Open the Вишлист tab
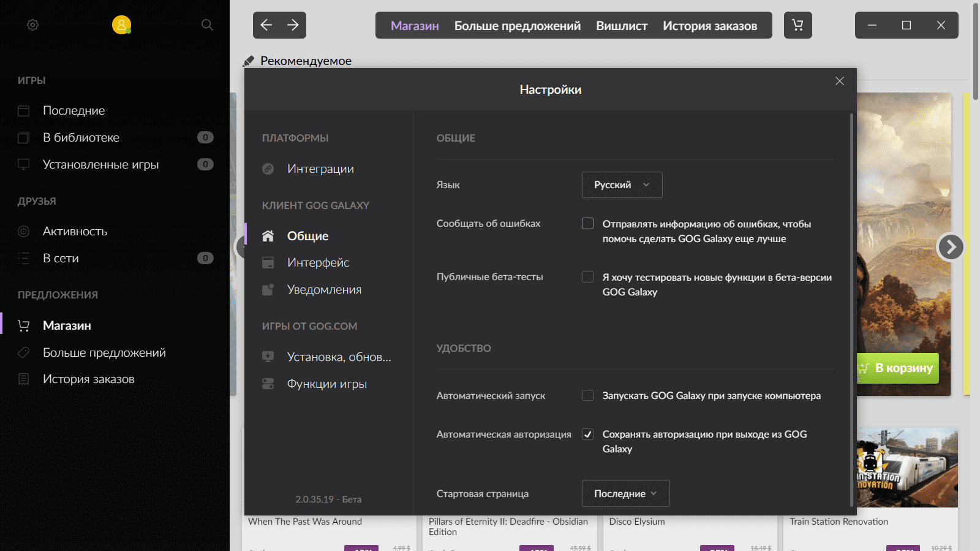Screen dimensions: 980x551 [x=622, y=26]
